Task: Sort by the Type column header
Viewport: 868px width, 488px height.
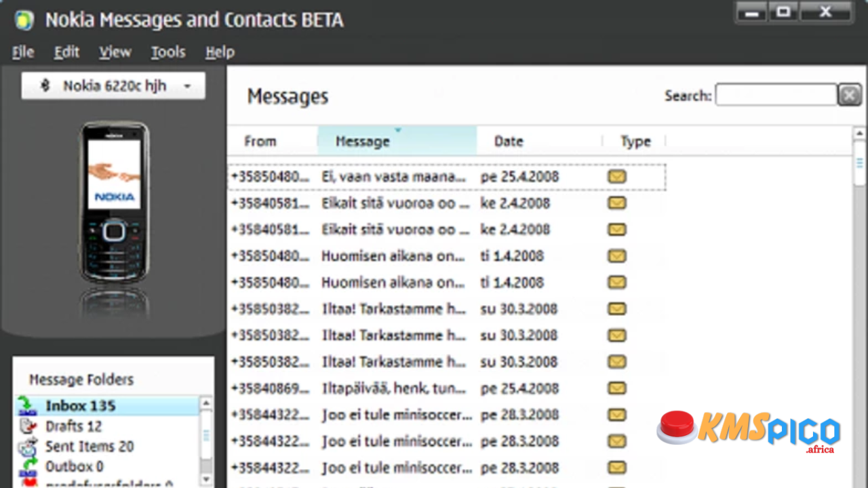Action: [x=634, y=141]
